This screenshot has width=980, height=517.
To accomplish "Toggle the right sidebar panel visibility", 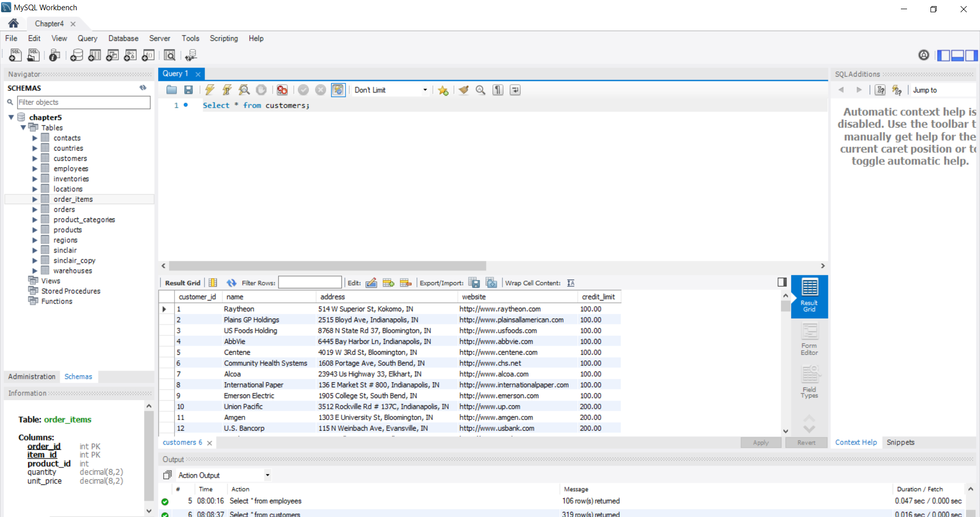I will click(x=971, y=55).
